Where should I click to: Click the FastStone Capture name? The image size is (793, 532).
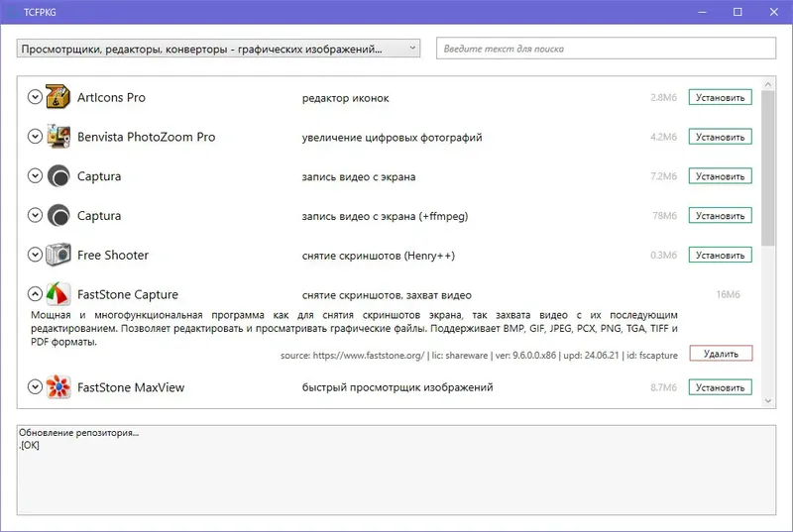(x=128, y=294)
